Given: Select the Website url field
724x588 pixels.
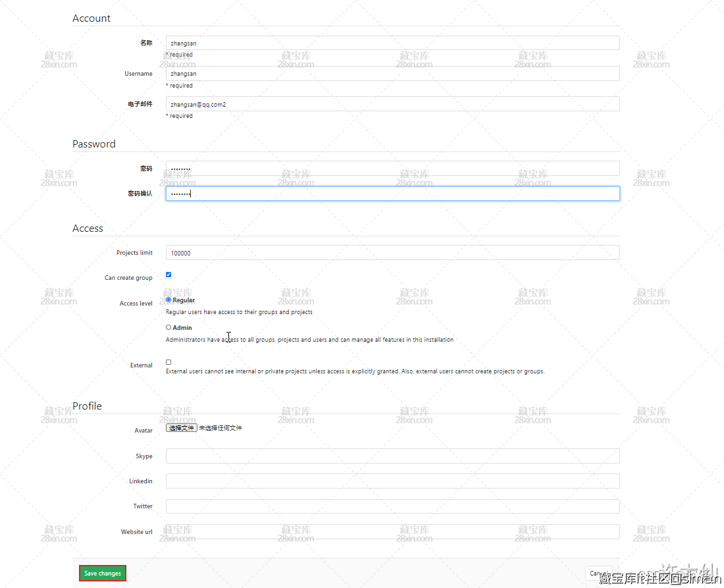Looking at the screenshot, I should [392, 531].
